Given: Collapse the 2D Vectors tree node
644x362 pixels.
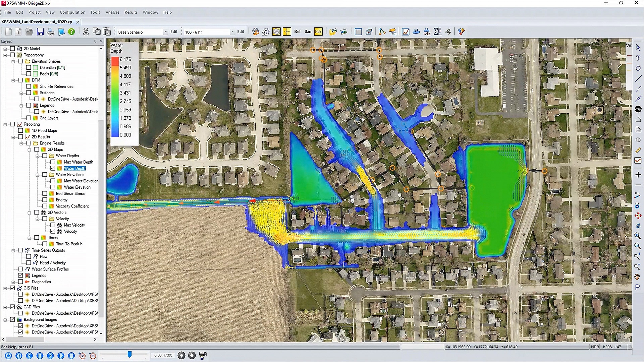Looking at the screenshot, I should (29, 213).
